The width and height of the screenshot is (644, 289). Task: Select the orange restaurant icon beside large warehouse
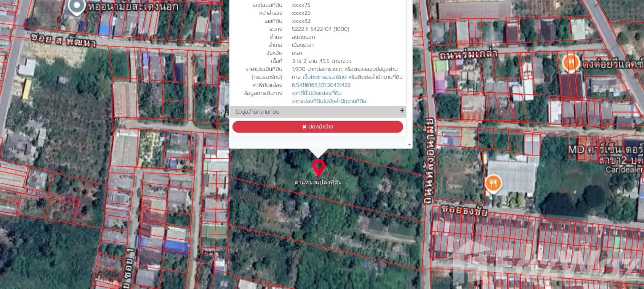click(x=493, y=184)
